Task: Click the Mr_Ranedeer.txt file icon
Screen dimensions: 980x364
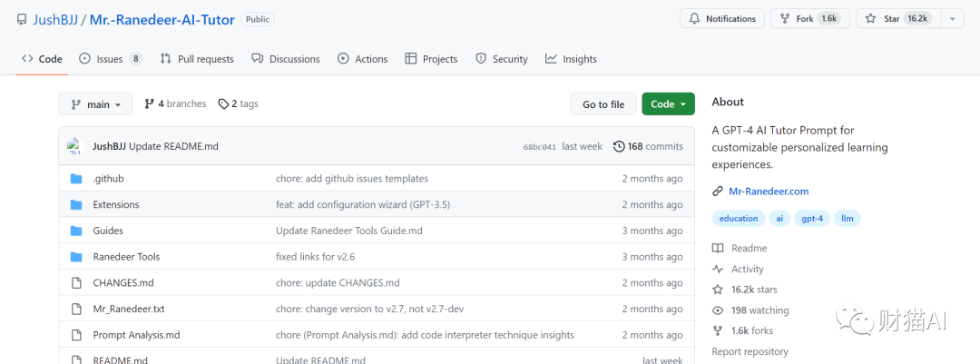Action: [76, 309]
